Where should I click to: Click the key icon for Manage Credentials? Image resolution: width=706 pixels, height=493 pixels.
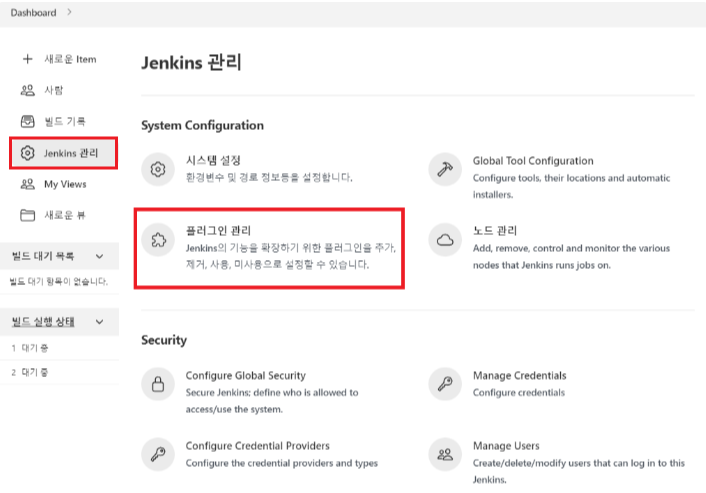445,384
